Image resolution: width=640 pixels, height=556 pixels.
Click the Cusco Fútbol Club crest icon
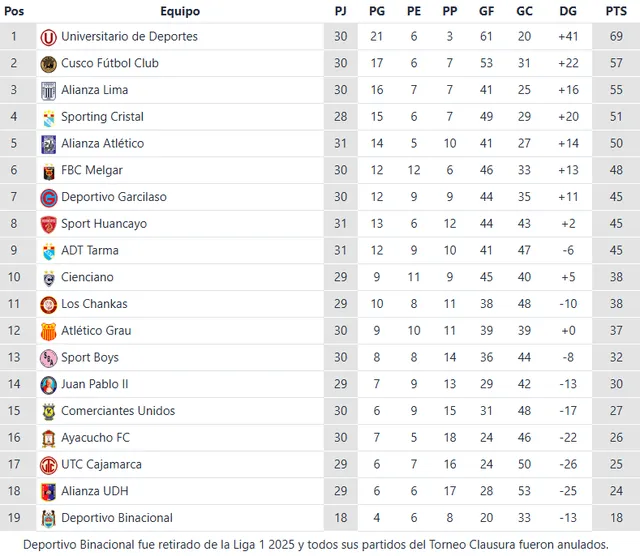(x=48, y=64)
